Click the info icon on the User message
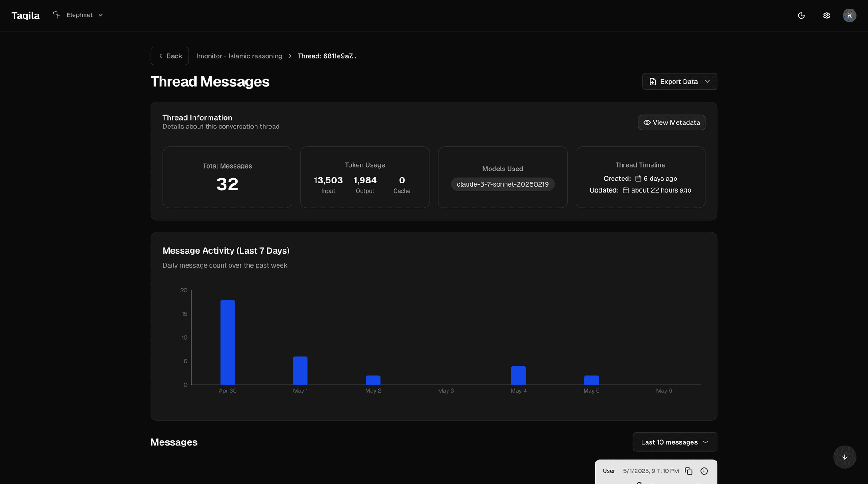The height and width of the screenshot is (484, 868). pyautogui.click(x=703, y=471)
